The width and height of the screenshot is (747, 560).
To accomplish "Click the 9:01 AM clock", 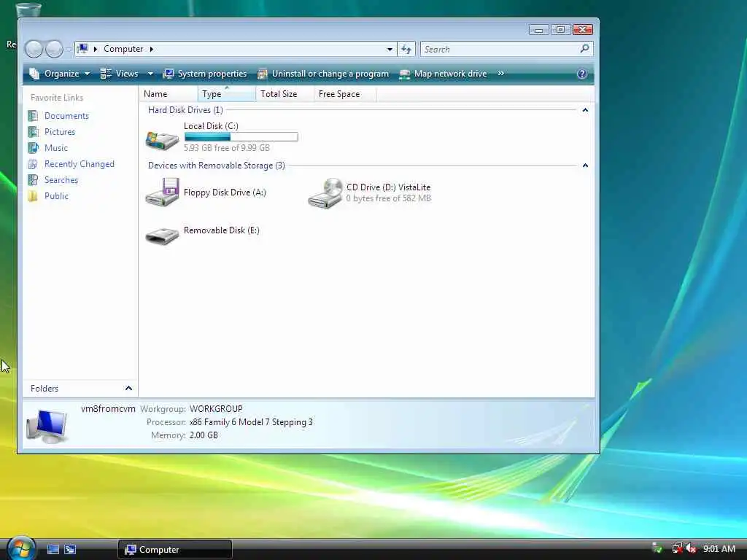I will (x=719, y=549).
